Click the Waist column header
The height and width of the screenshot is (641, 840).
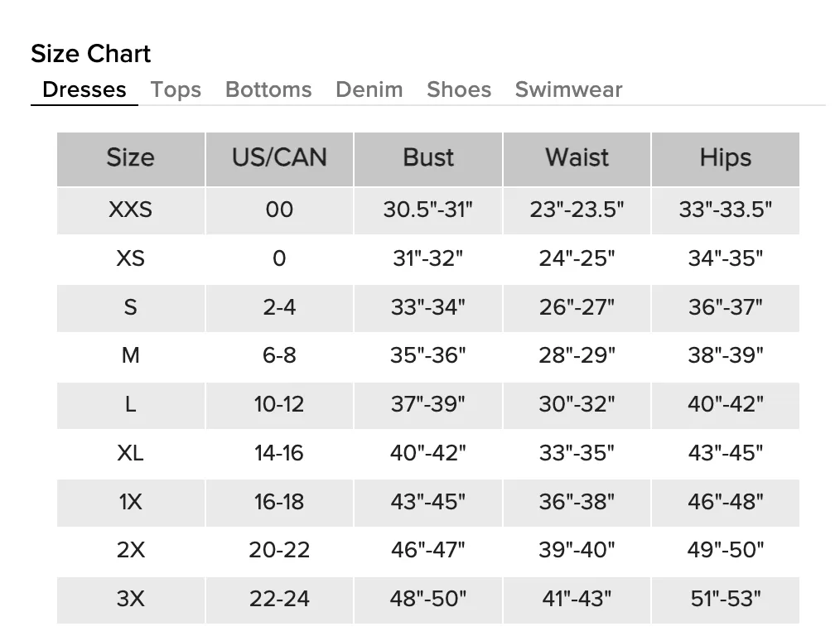pos(577,159)
